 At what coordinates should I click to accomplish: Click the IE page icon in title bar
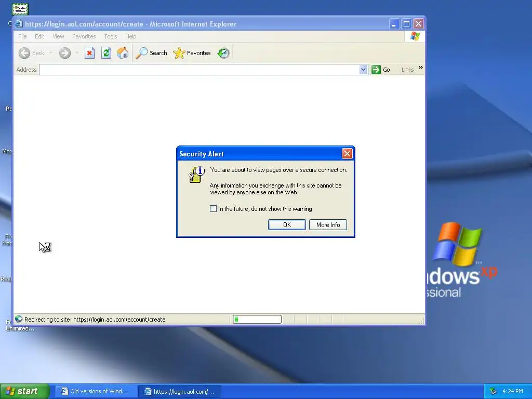click(x=19, y=24)
